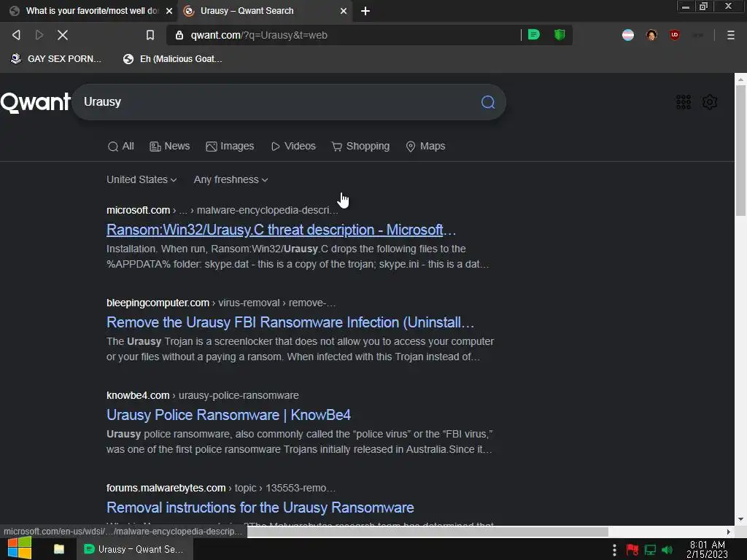Open the Ransom:Win32/Urausy.C Microsoft result
The width and height of the screenshot is (747, 560).
pyautogui.click(x=281, y=230)
